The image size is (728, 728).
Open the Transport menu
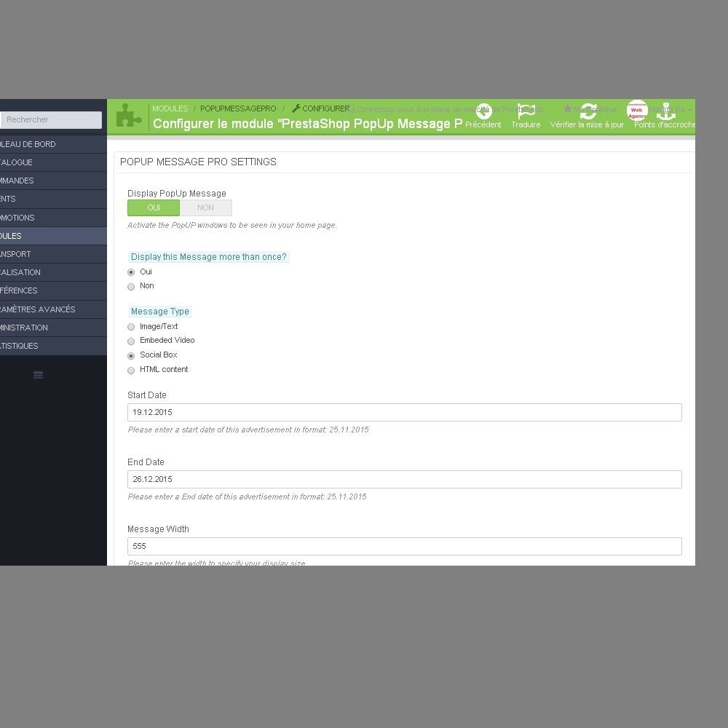pyautogui.click(x=53, y=254)
